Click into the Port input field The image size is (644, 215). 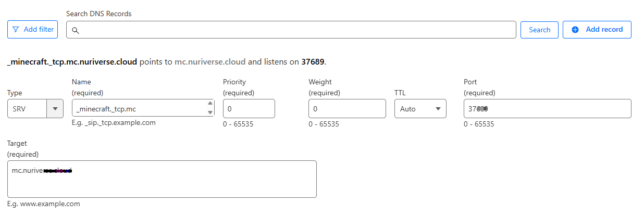click(548, 109)
